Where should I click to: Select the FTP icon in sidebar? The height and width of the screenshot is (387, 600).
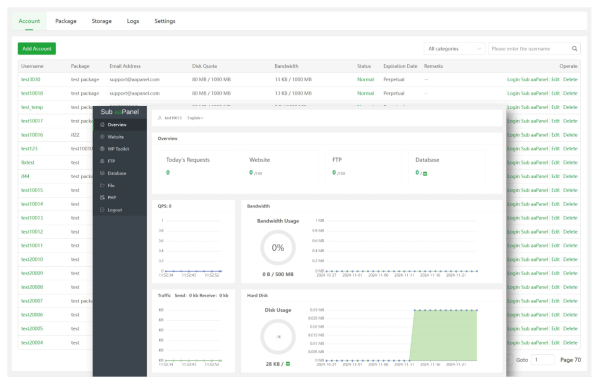point(102,161)
